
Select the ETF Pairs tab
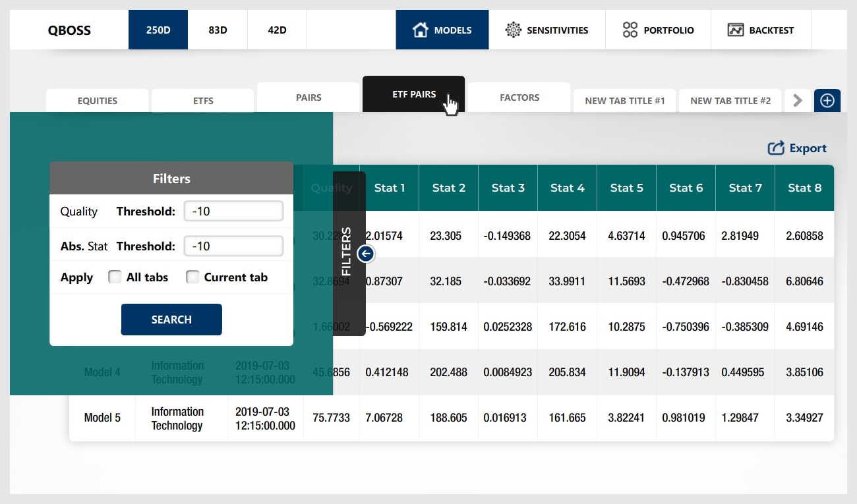tap(413, 94)
